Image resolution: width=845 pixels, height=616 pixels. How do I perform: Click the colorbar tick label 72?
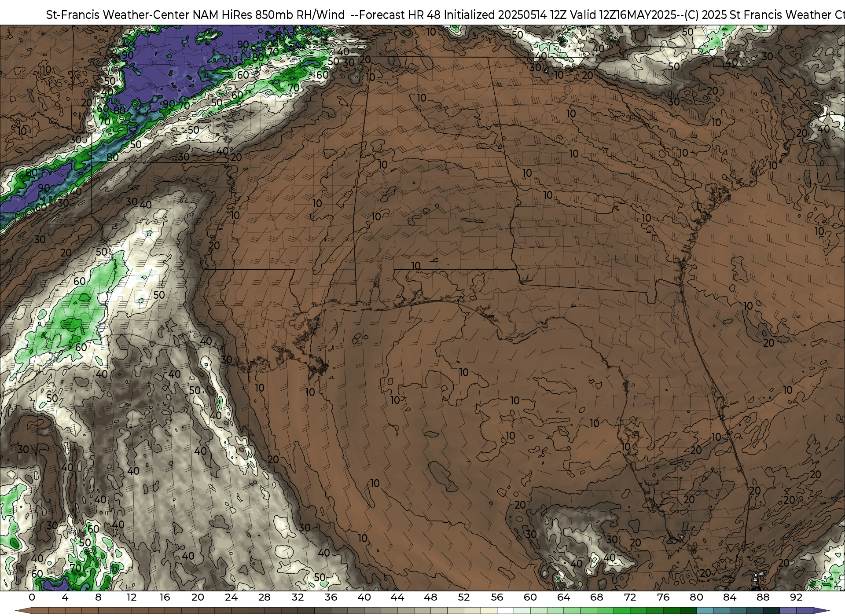tap(630, 597)
